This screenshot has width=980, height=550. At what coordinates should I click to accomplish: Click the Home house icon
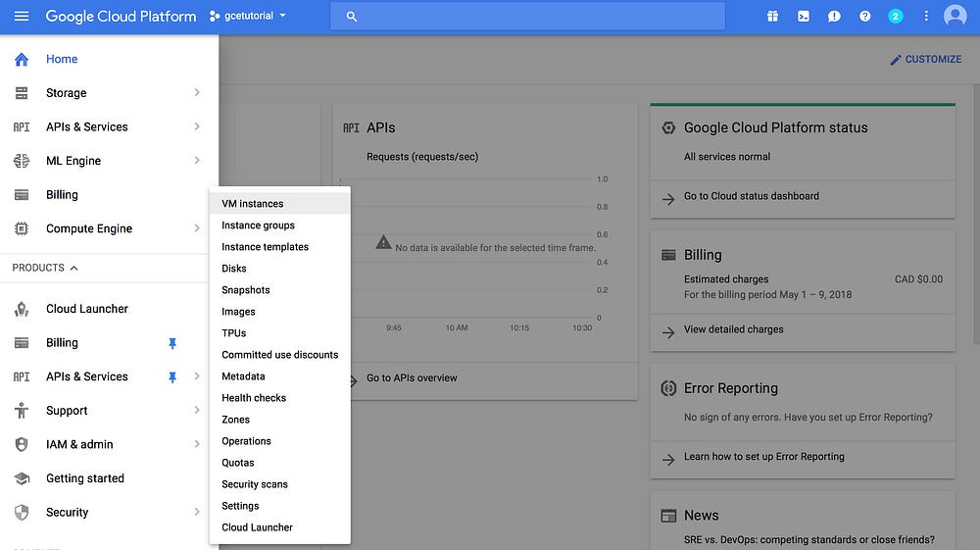(x=22, y=60)
